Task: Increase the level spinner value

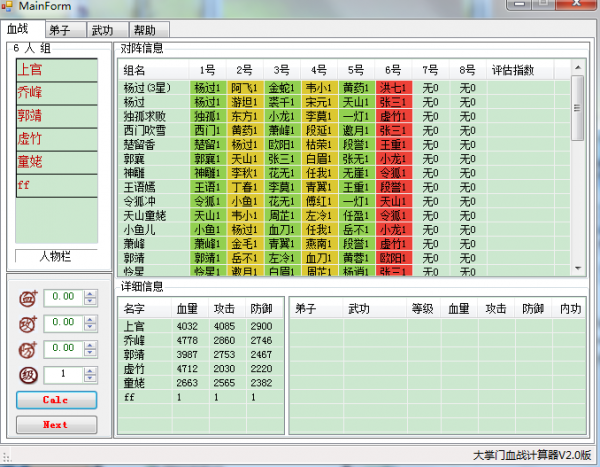Action: pyautogui.click(x=90, y=372)
